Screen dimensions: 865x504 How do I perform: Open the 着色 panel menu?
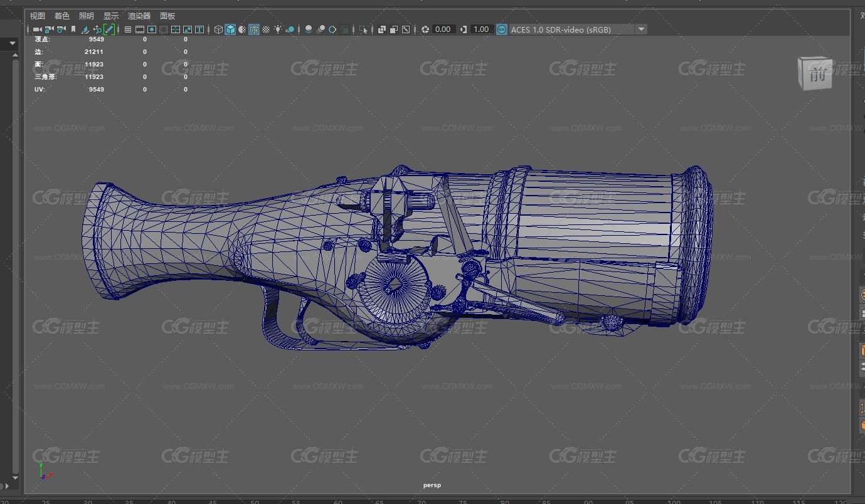coord(62,16)
